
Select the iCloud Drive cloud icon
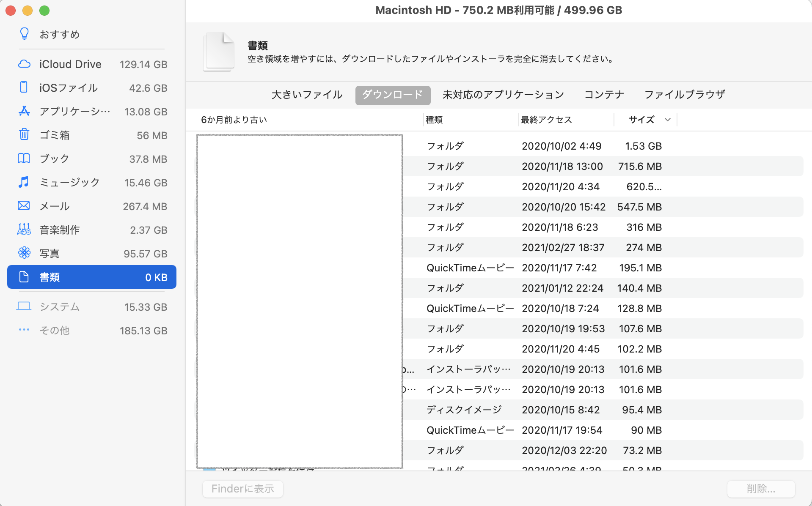point(25,64)
